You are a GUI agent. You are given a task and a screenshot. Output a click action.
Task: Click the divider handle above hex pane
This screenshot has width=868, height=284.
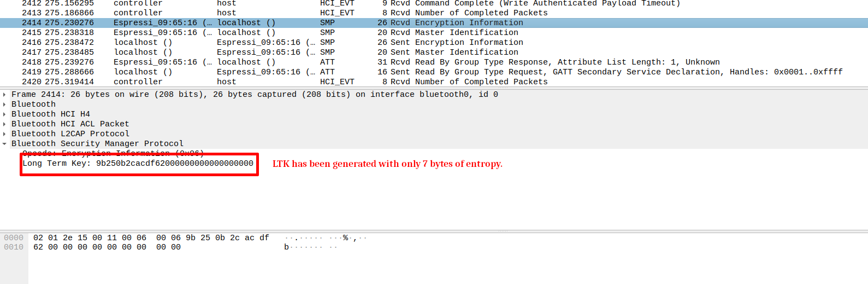click(503, 231)
